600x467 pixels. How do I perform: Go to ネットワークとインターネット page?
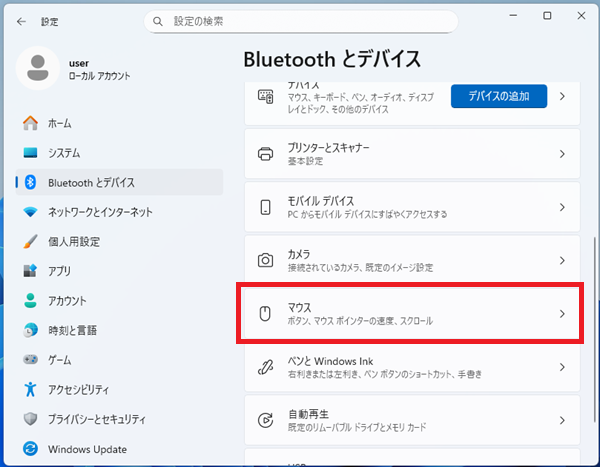point(119,212)
